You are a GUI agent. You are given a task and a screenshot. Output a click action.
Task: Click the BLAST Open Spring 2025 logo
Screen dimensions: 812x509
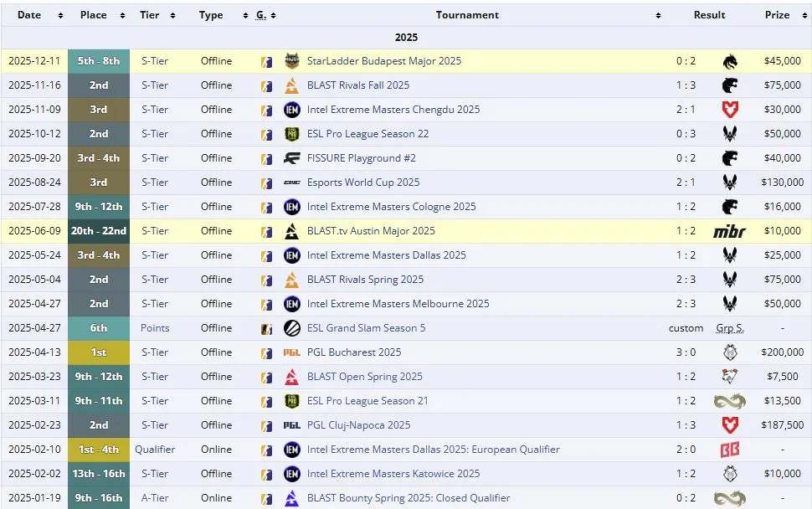292,377
